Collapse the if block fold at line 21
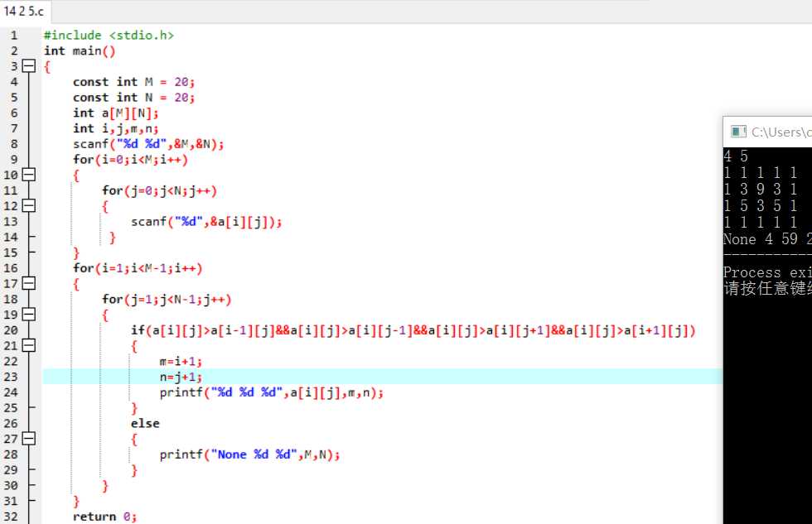 (x=29, y=345)
